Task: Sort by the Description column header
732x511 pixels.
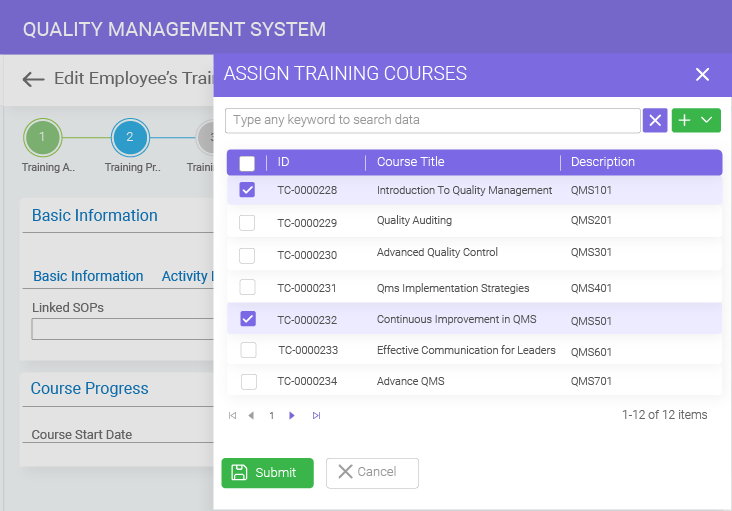Action: tap(603, 162)
